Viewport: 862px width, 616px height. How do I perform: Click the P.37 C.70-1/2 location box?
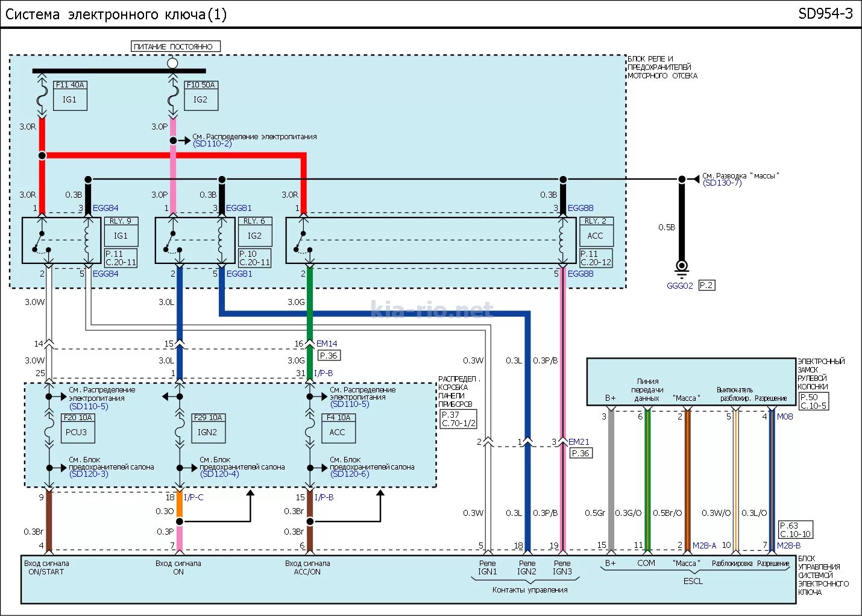tap(459, 419)
